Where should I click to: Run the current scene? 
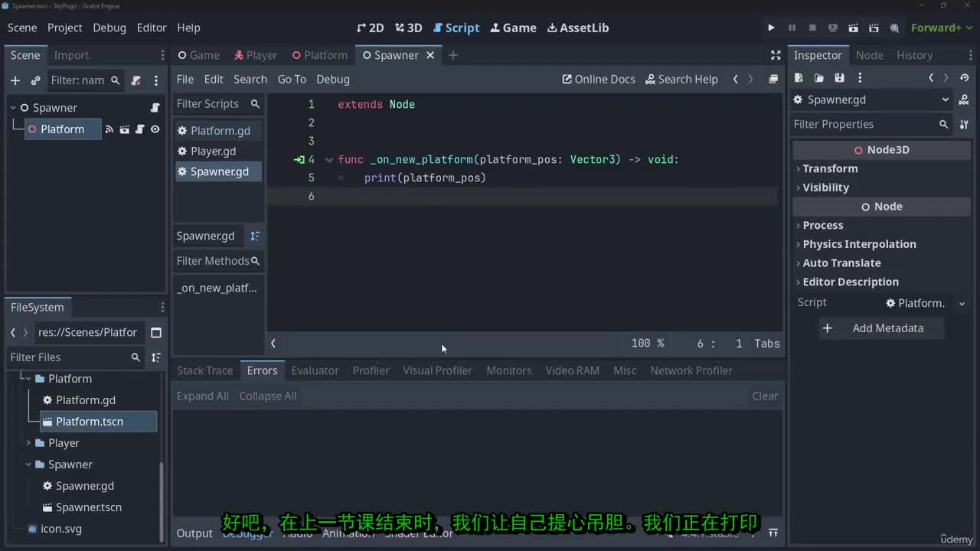(853, 28)
